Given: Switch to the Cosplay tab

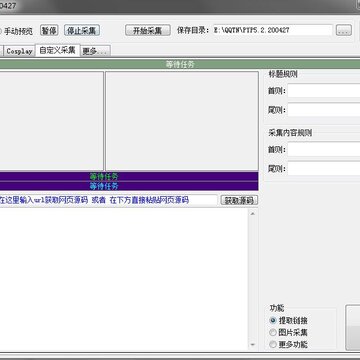Looking at the screenshot, I should (19, 51).
